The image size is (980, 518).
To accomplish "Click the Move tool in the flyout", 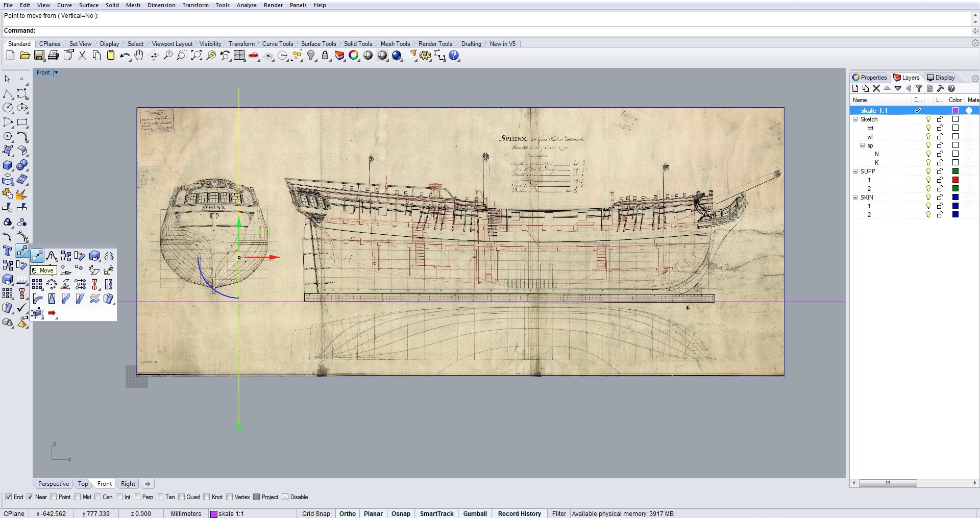I will 37,256.
